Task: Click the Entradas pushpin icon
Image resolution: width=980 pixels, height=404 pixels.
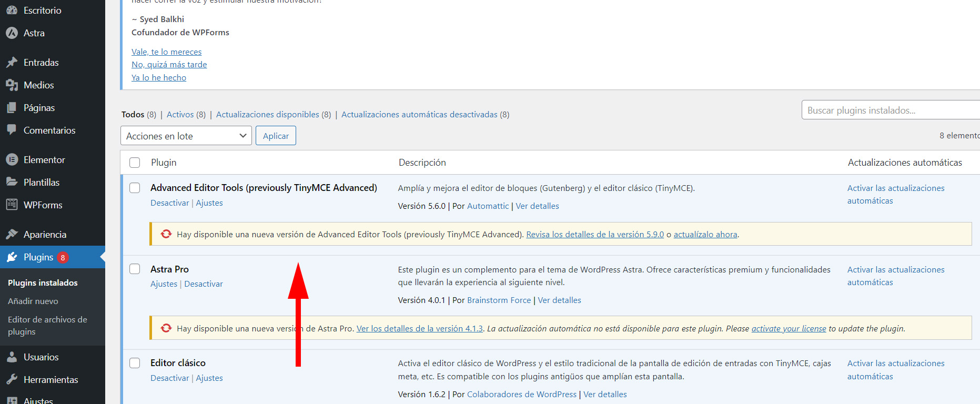Action: [x=12, y=62]
